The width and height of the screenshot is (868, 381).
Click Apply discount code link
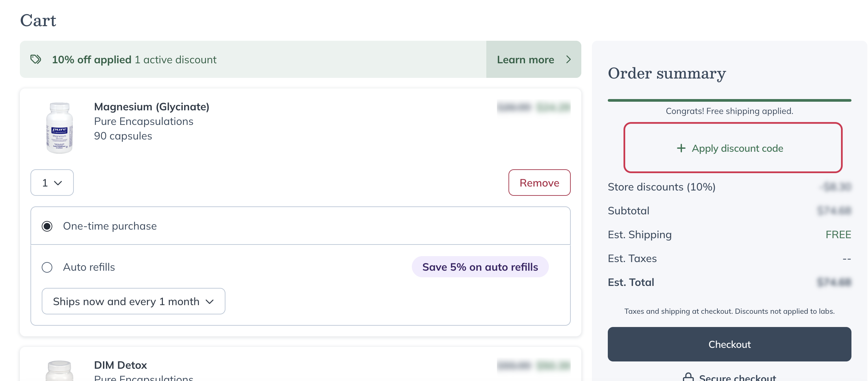pos(737,148)
